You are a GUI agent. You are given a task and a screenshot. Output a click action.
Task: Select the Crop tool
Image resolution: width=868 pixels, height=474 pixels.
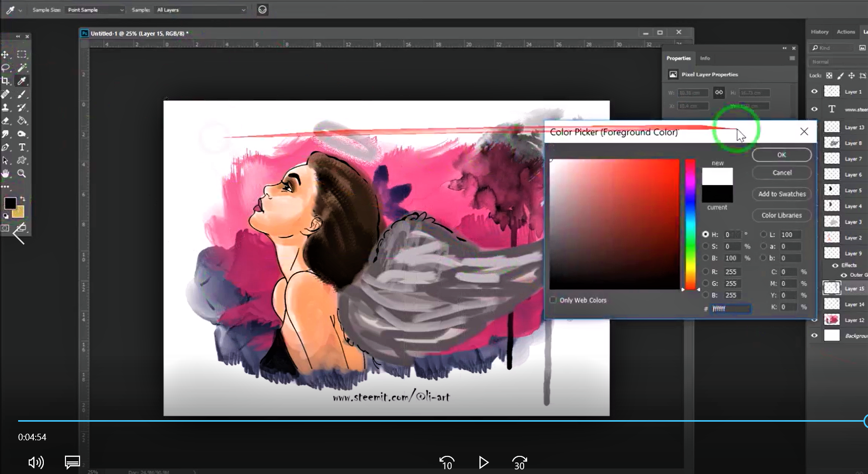(x=5, y=81)
